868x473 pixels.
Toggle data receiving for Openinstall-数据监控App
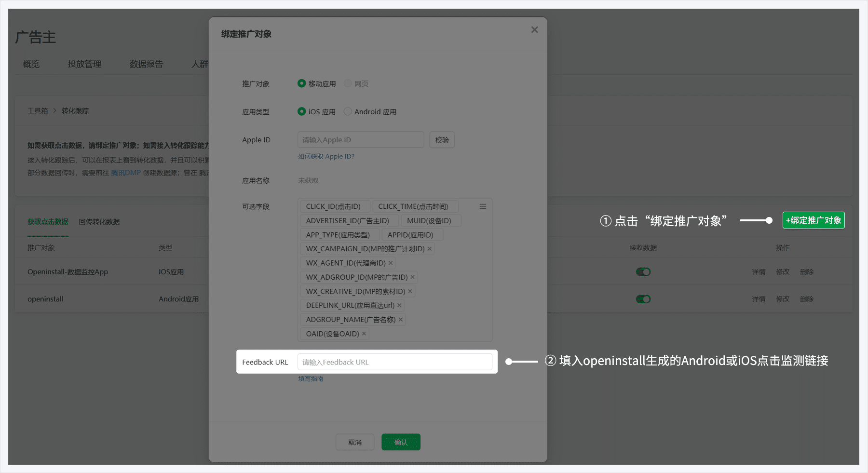pos(643,272)
